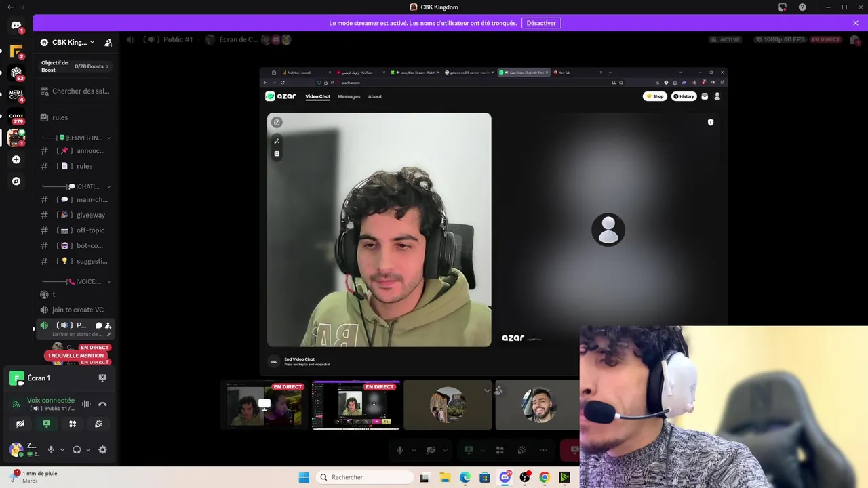The height and width of the screenshot is (488, 868).
Task: Click the more options ellipsis in call bar
Action: 543,450
